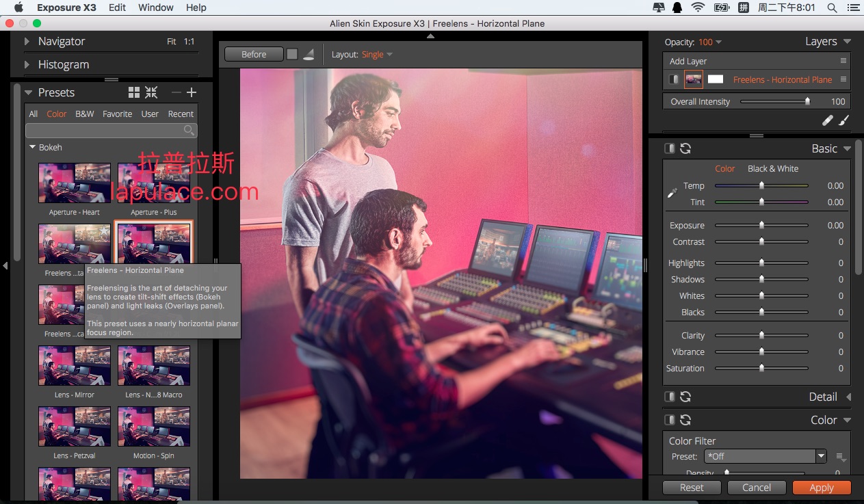Image resolution: width=864 pixels, height=504 pixels.
Task: Click the Apply button
Action: (822, 488)
